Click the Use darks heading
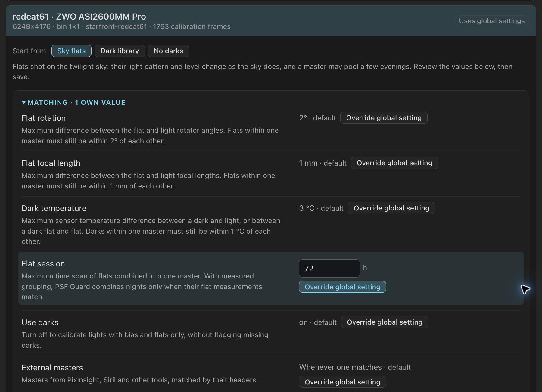 click(40, 322)
